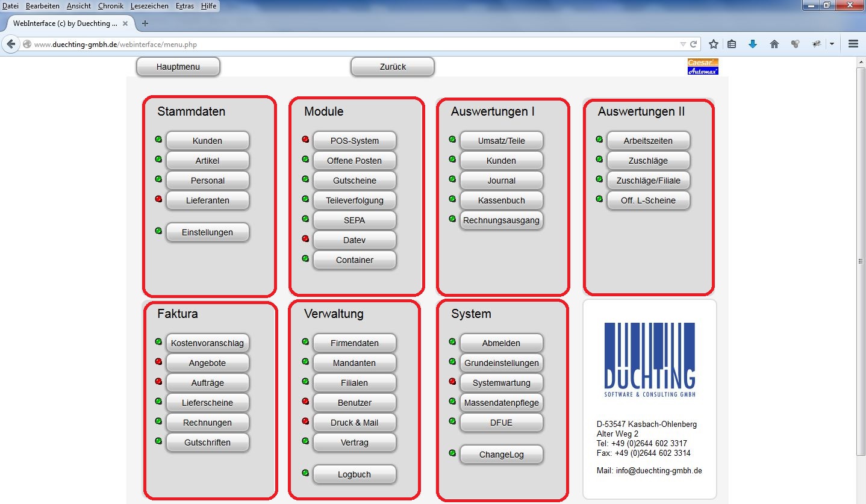
Task: Click the red status light beside Benutzer
Action: tap(305, 401)
